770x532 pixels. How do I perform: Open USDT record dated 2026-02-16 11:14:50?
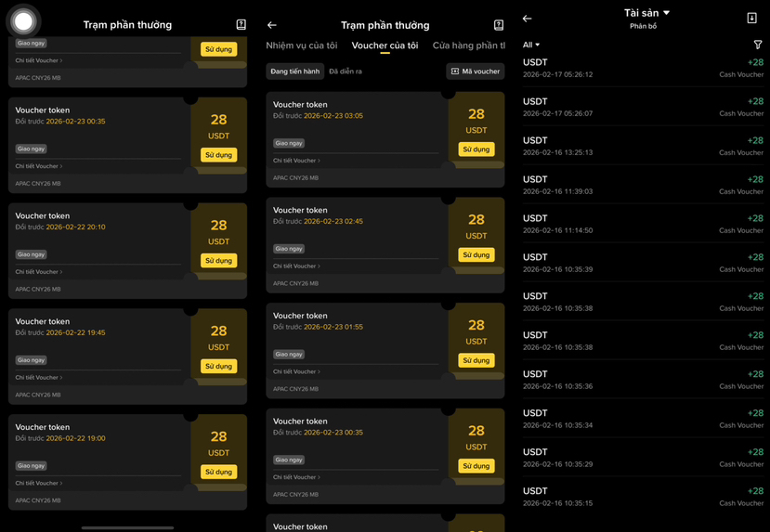point(643,224)
